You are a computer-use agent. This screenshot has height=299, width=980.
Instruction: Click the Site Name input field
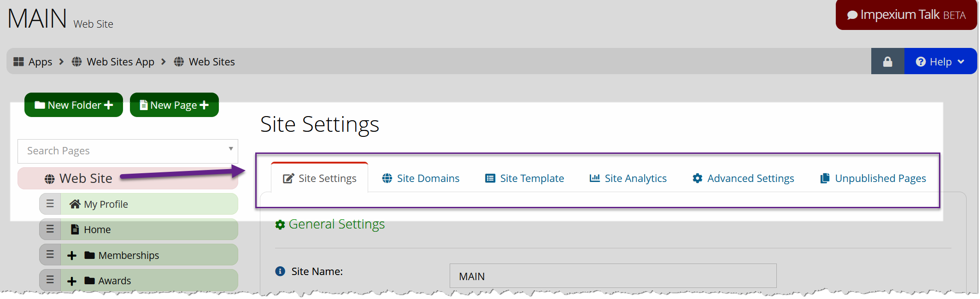[x=613, y=276]
